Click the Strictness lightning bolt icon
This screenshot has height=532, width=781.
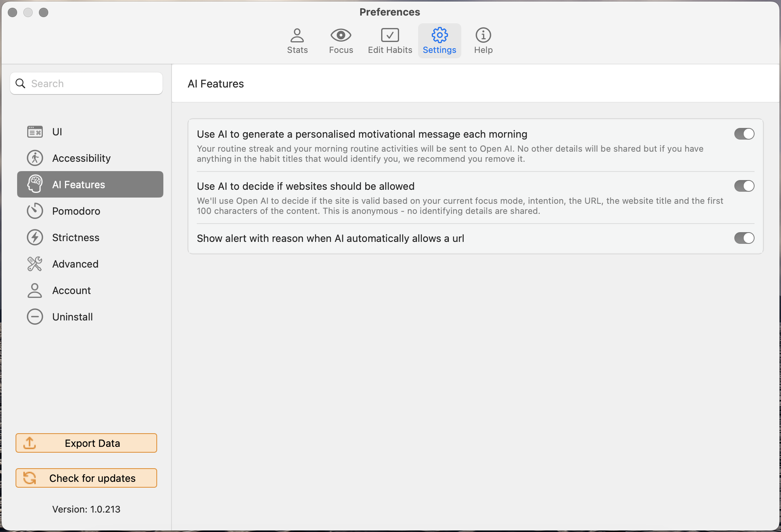pos(35,238)
